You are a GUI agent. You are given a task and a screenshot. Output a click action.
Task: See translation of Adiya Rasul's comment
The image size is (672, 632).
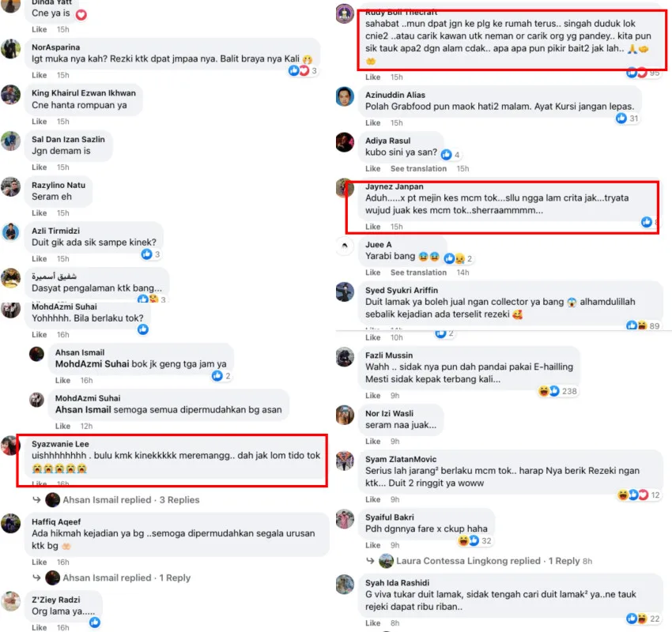[x=418, y=168]
